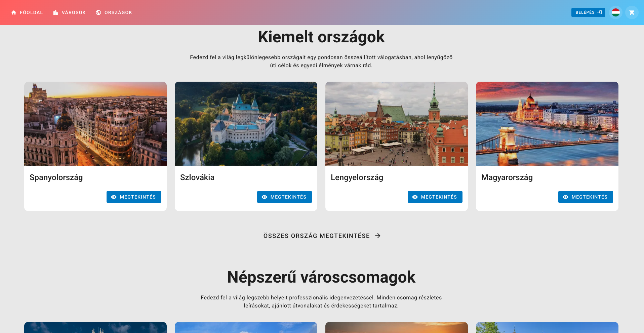Open the Magyarország Parliament image

(x=547, y=124)
